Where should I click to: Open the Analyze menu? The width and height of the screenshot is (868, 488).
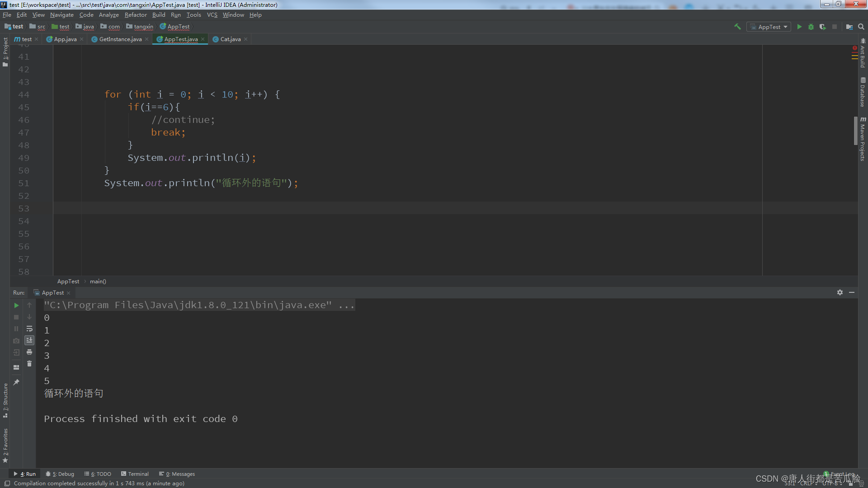108,15
